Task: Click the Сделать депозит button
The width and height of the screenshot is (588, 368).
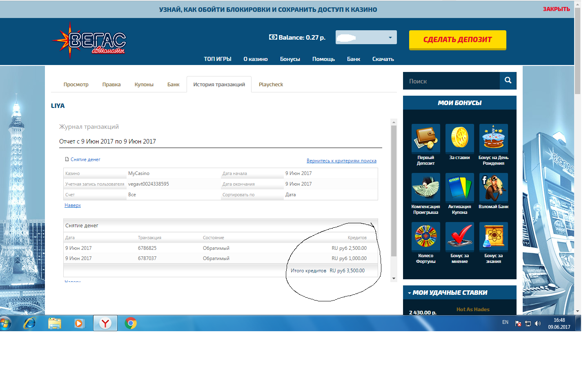Action: pos(458,40)
